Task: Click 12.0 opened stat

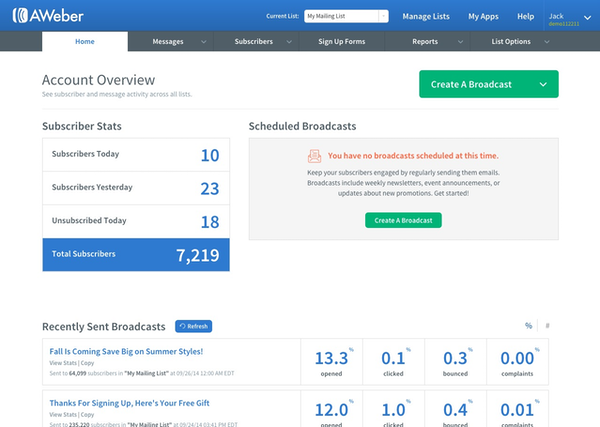Action: [331, 409]
